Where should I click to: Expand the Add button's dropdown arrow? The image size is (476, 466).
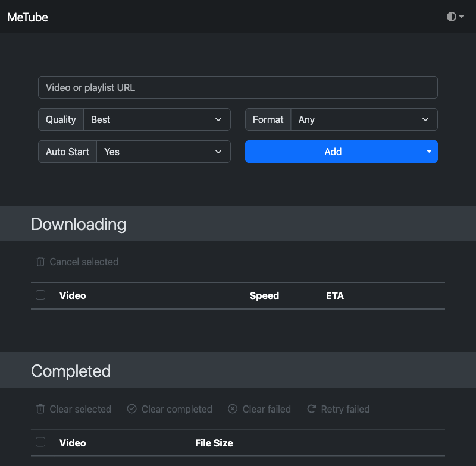[429, 152]
